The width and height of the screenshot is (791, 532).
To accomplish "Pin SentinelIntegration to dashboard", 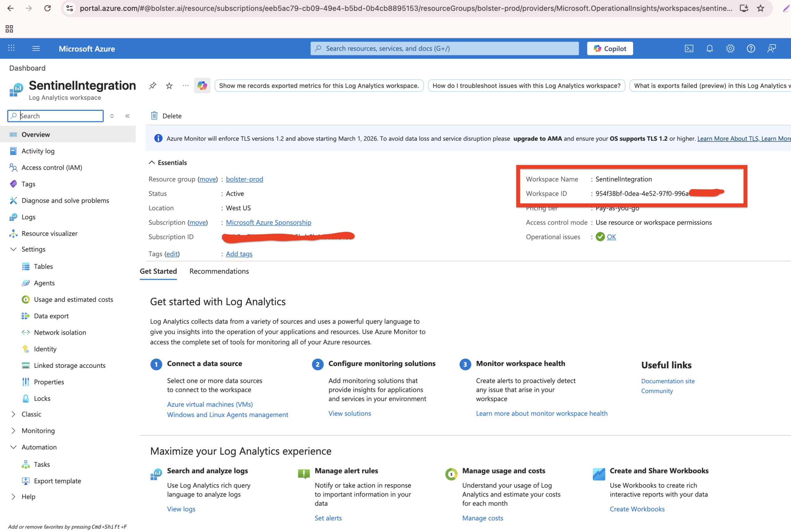I will [x=153, y=86].
